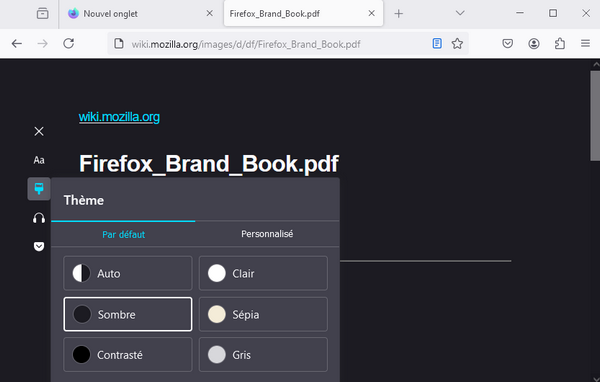Click the Firefox_Brand_Book.pdf heading
The height and width of the screenshot is (382, 600).
209,164
